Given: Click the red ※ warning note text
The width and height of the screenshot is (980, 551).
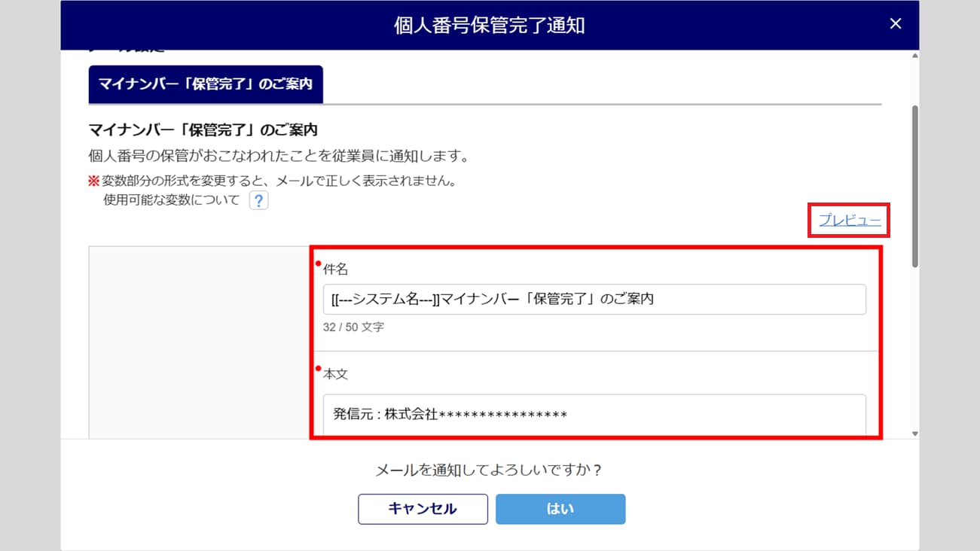Looking at the screenshot, I should (x=279, y=181).
